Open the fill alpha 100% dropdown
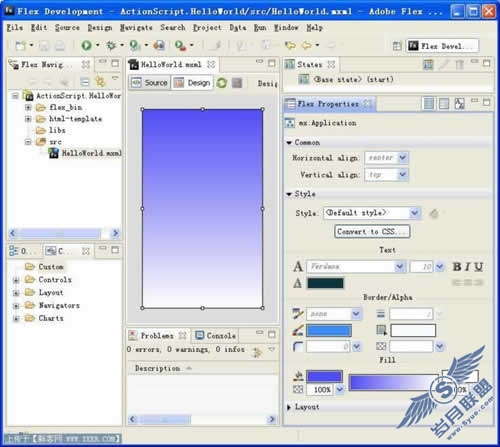The width and height of the screenshot is (500, 447). click(x=340, y=389)
